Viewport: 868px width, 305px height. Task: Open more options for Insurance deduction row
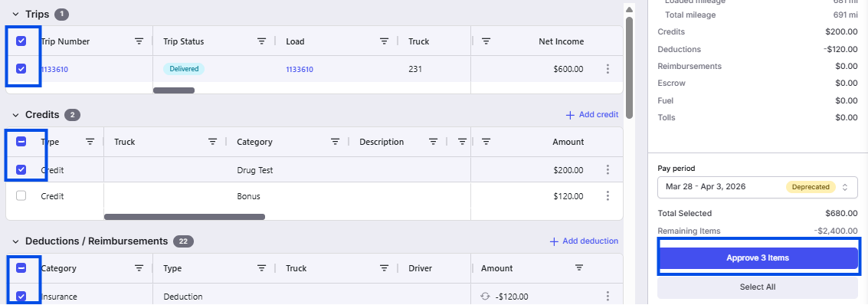(608, 296)
